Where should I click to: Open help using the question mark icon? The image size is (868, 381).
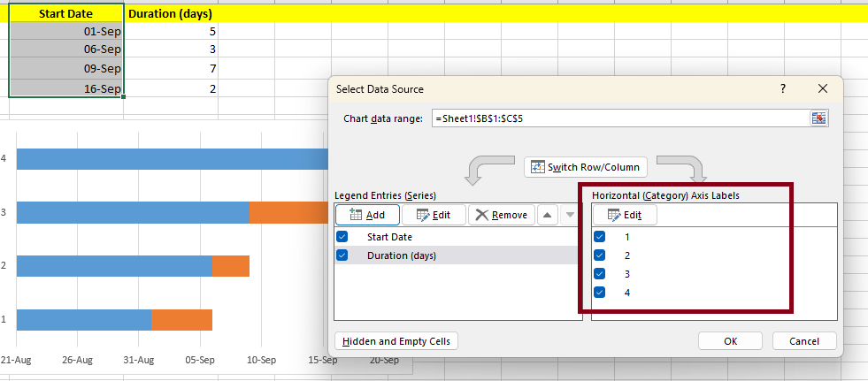[782, 89]
